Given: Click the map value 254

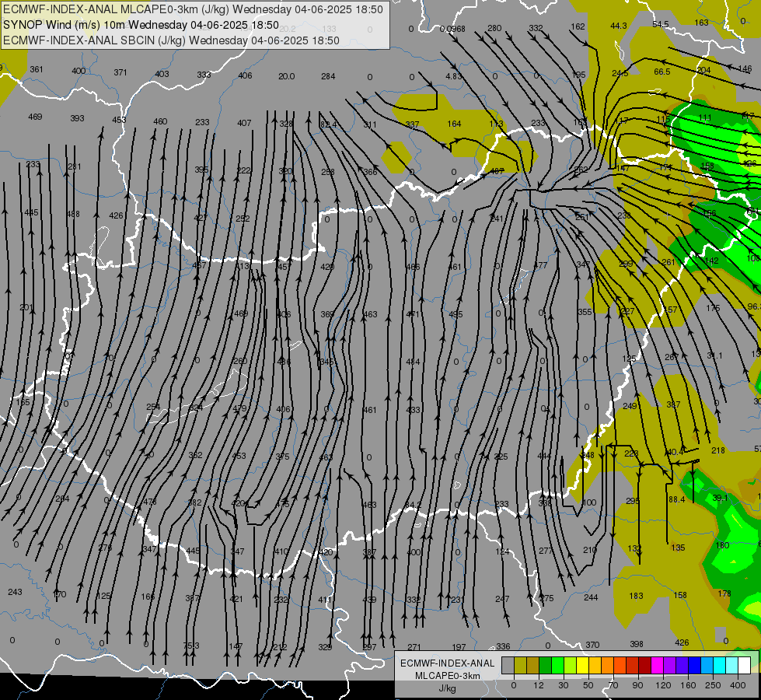Looking at the screenshot, I should 153,407.
